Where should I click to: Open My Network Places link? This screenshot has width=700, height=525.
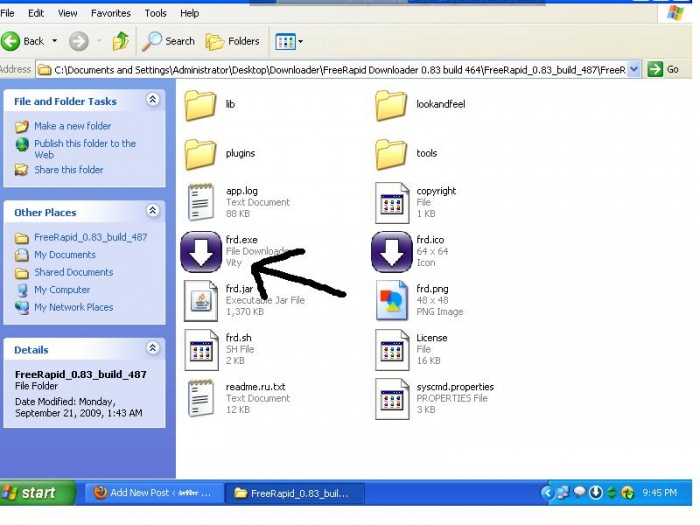click(x=74, y=307)
